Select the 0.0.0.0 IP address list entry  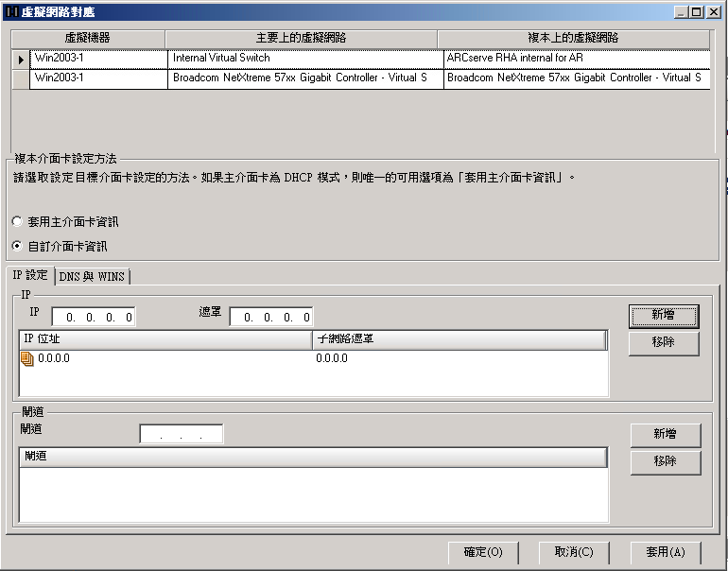(54, 358)
